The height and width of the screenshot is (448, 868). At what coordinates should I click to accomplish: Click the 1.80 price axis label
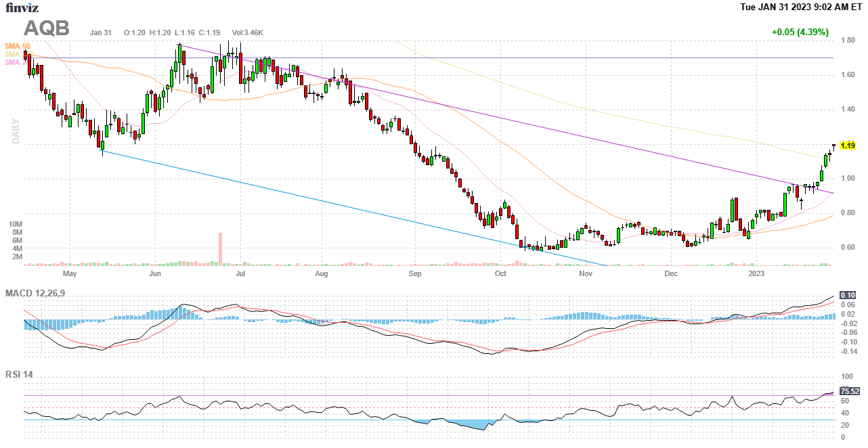847,41
